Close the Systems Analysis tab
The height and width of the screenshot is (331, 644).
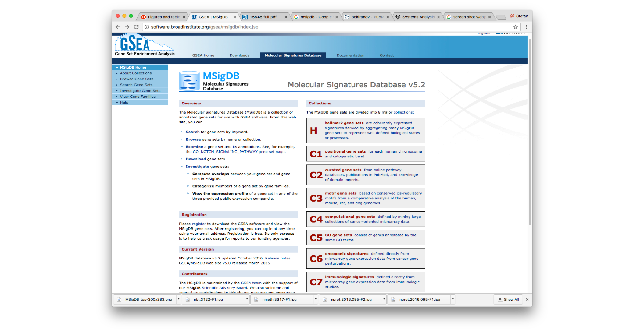pyautogui.click(x=438, y=17)
